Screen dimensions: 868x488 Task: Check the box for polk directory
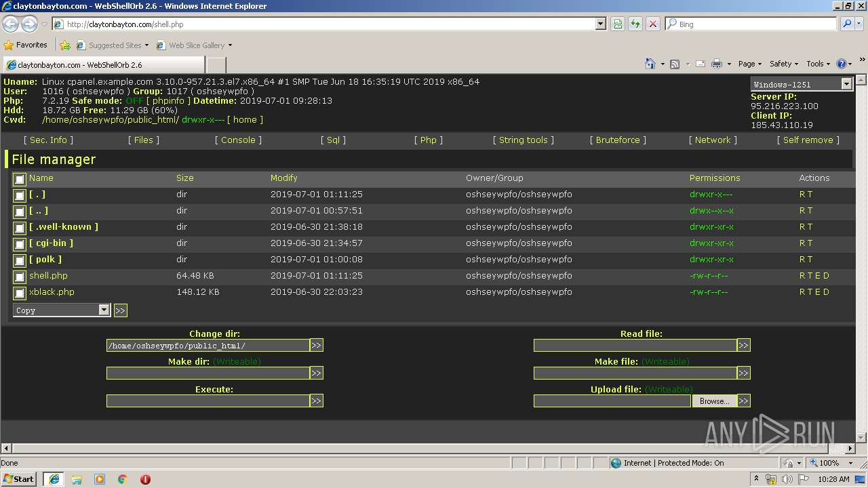(x=20, y=260)
